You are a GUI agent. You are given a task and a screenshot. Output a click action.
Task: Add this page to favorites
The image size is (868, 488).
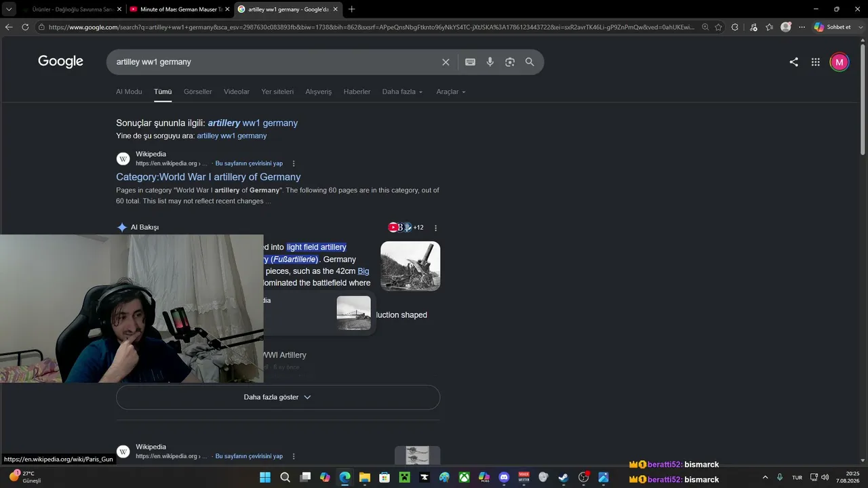pyautogui.click(x=718, y=27)
